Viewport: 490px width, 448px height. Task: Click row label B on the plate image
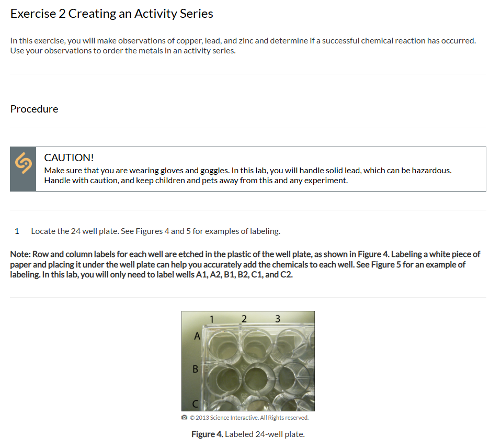coord(195,369)
